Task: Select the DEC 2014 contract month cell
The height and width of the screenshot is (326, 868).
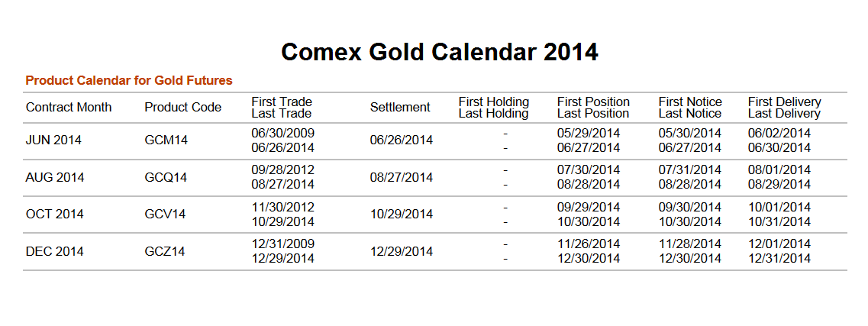Action: pos(54,251)
